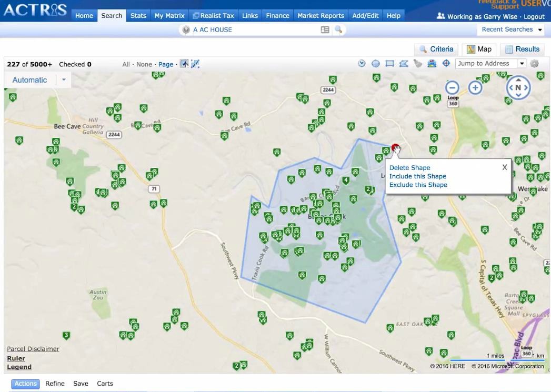The height and width of the screenshot is (392, 551).
Task: Click the map scale bar showing 1 miles
Action: point(494,356)
